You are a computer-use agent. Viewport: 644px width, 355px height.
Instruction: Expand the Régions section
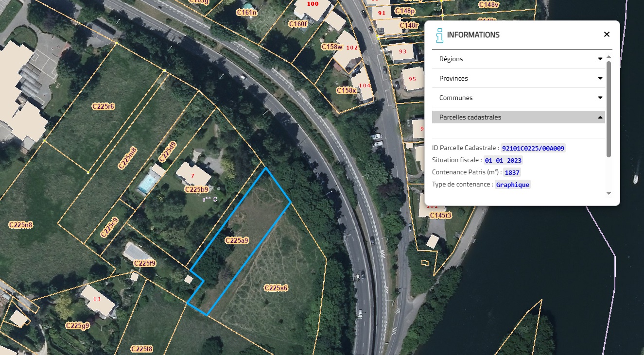click(x=518, y=59)
